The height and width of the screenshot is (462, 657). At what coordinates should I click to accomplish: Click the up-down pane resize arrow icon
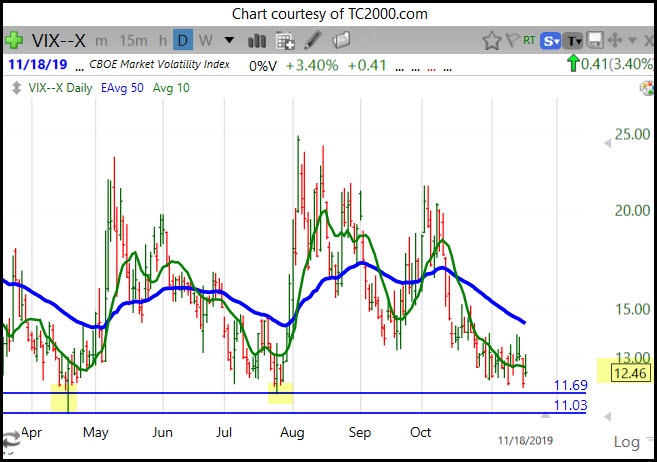[16, 88]
